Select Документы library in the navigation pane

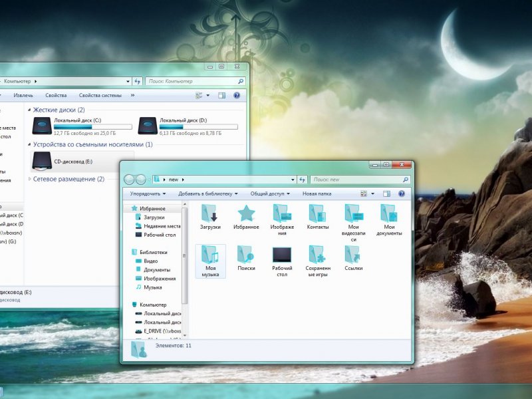coord(157,270)
